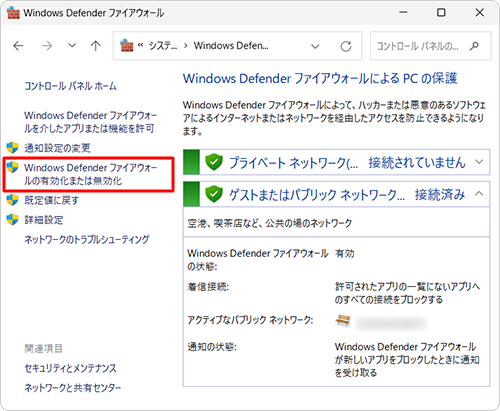Click the システ... breadcrumb segment
This screenshot has width=500, height=411.
click(163, 46)
